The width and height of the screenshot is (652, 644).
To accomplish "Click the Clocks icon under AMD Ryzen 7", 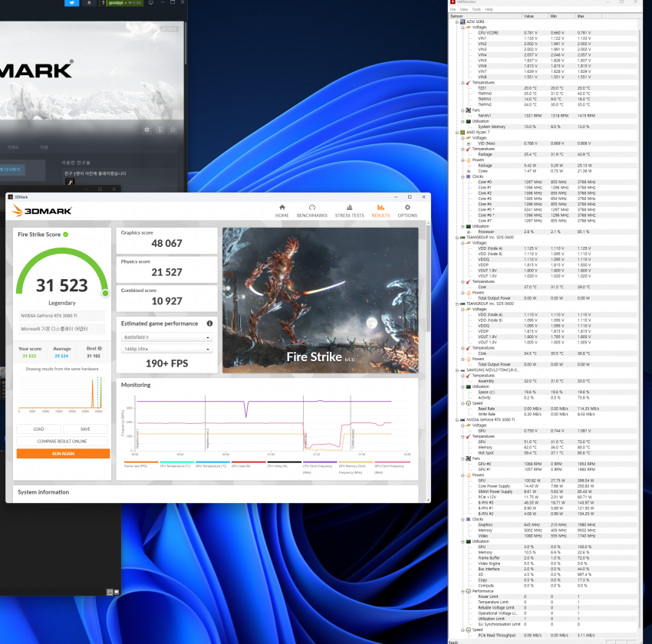I will coord(468,176).
